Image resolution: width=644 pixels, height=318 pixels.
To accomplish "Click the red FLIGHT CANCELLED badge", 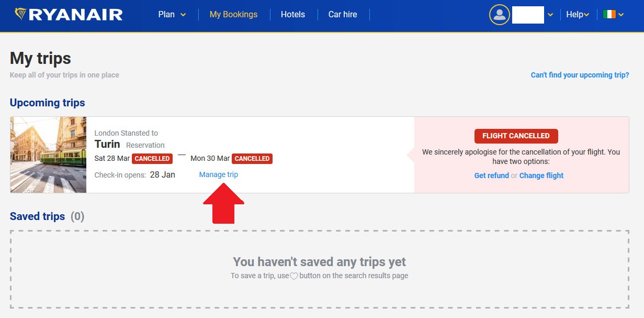I will click(x=516, y=136).
